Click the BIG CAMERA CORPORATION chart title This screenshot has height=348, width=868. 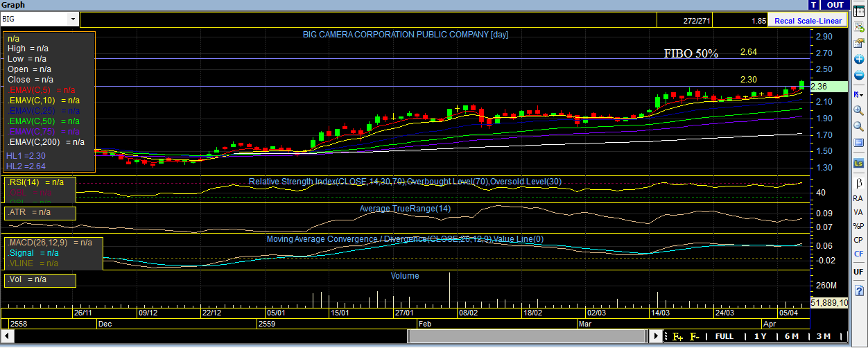click(x=406, y=34)
